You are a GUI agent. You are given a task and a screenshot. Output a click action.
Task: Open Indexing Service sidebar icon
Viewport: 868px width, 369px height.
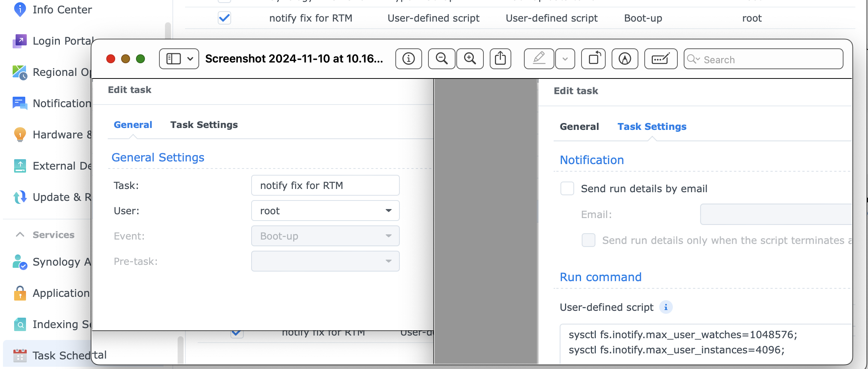click(x=20, y=324)
